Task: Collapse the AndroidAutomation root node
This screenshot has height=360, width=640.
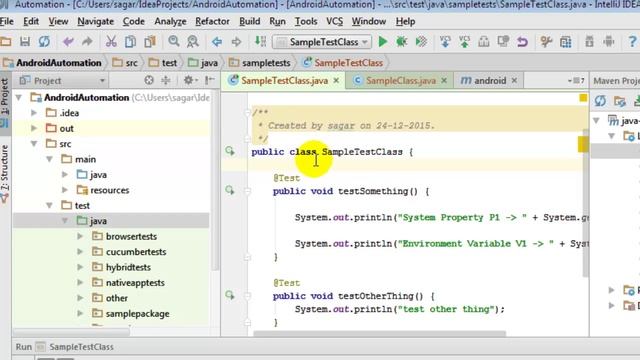Action: pyautogui.click(x=19, y=98)
